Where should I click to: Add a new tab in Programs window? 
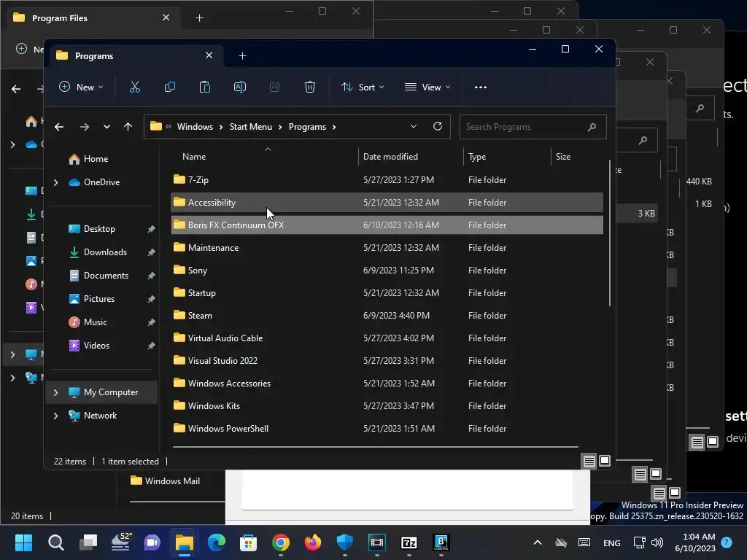click(x=242, y=56)
